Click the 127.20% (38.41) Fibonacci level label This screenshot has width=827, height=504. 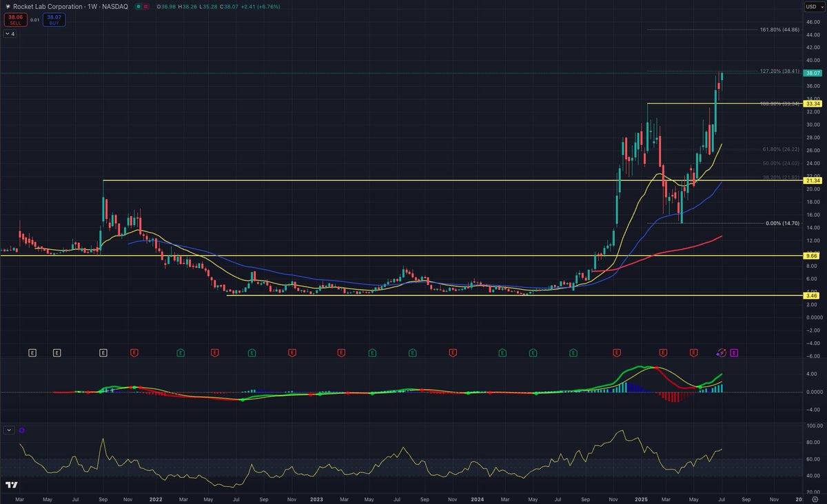[x=779, y=71]
